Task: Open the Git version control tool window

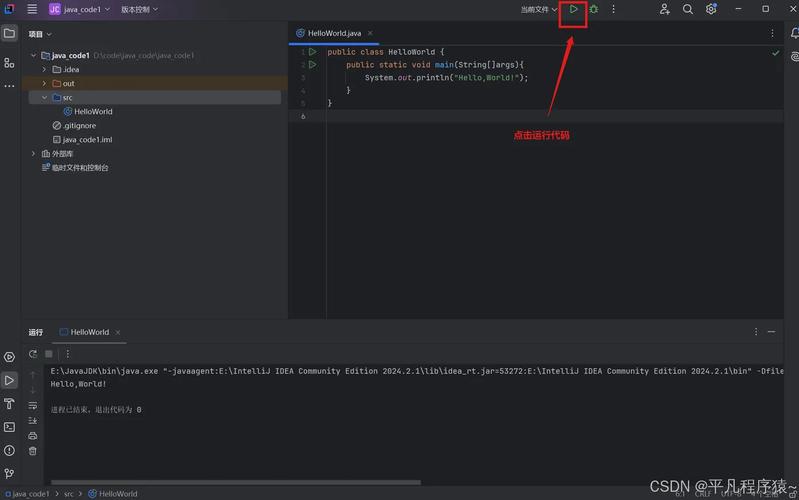Action: (x=9, y=473)
